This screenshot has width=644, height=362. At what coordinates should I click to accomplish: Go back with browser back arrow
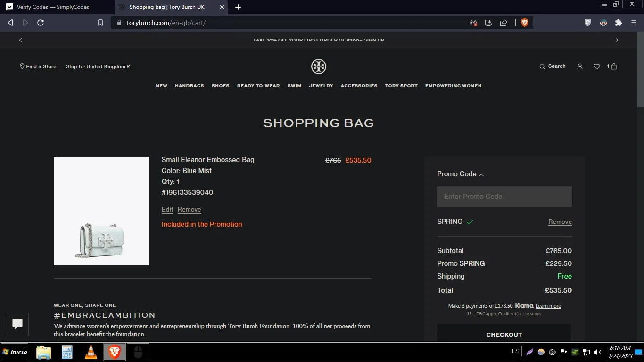[x=10, y=23]
